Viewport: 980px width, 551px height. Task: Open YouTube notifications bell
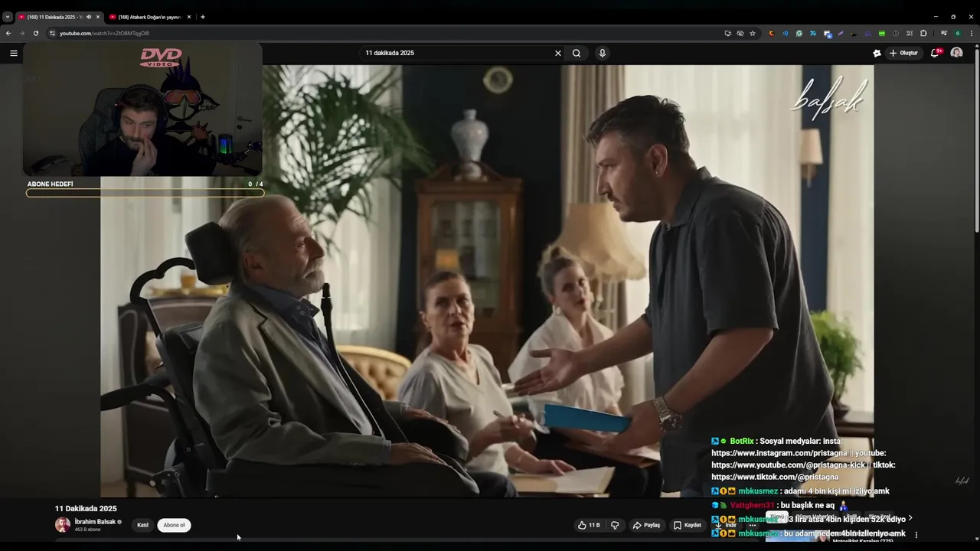[x=936, y=53]
